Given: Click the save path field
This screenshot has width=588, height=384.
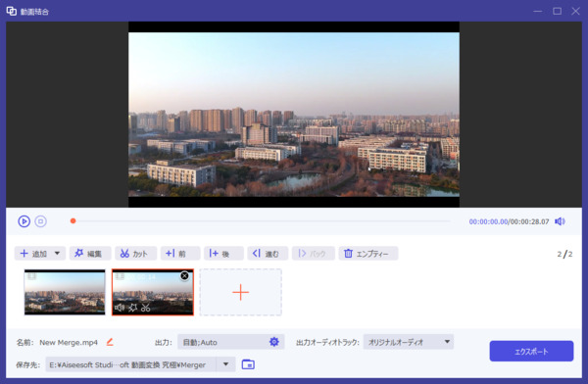Looking at the screenshot, I should pos(131,364).
